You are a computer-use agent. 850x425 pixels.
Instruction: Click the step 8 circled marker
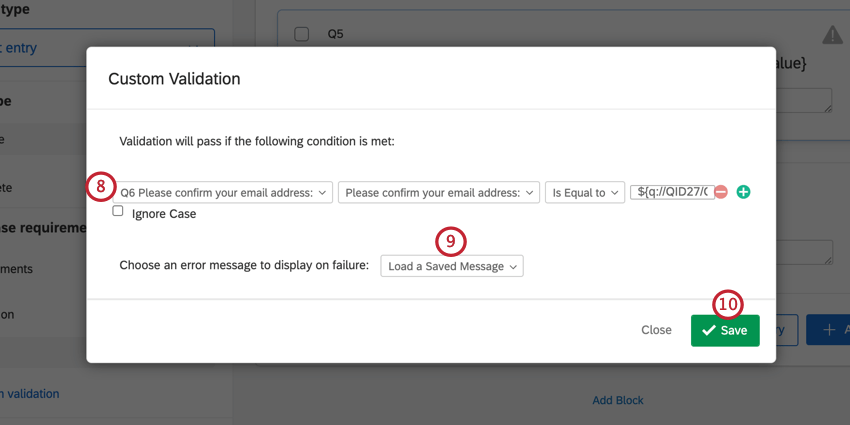[x=100, y=185]
